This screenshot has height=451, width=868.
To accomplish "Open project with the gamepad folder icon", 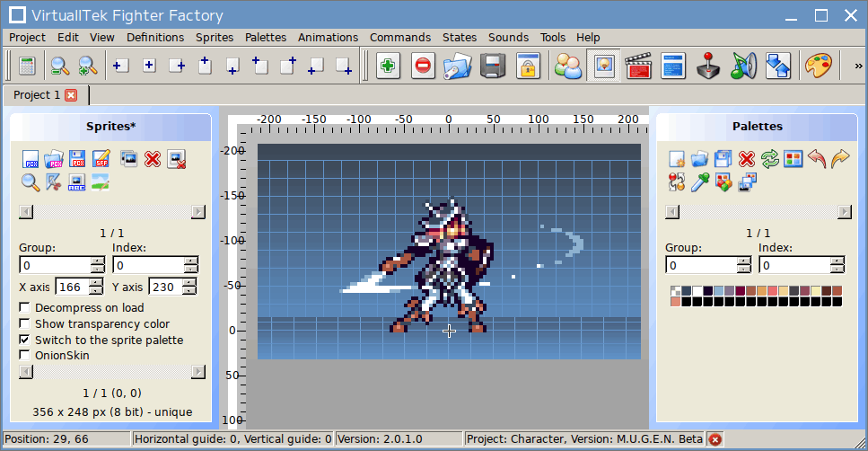I will pos(457,66).
